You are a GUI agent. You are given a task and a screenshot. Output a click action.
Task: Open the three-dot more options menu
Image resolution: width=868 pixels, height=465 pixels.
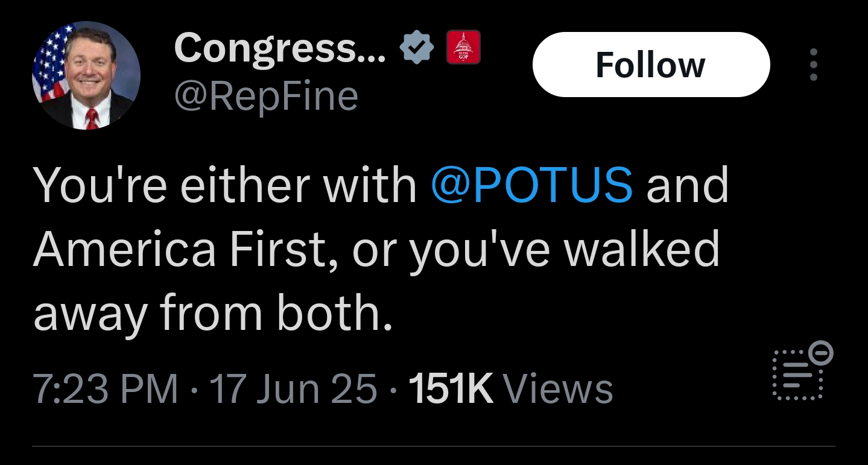point(814,65)
